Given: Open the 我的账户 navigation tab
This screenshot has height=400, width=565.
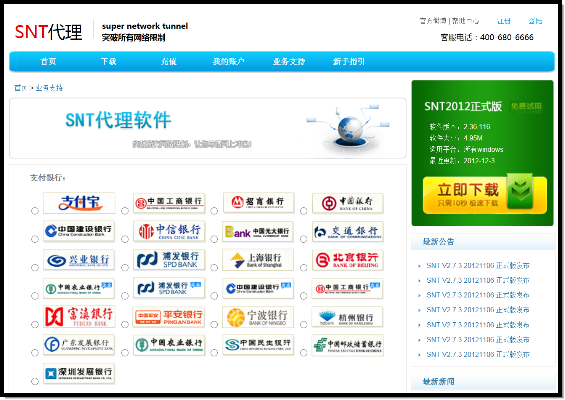Looking at the screenshot, I should (x=229, y=62).
